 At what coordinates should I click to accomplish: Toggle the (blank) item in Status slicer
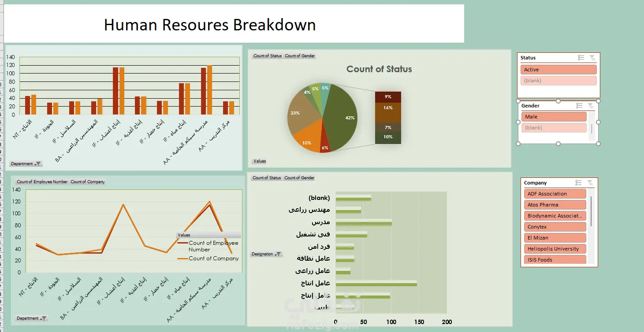[x=558, y=81]
